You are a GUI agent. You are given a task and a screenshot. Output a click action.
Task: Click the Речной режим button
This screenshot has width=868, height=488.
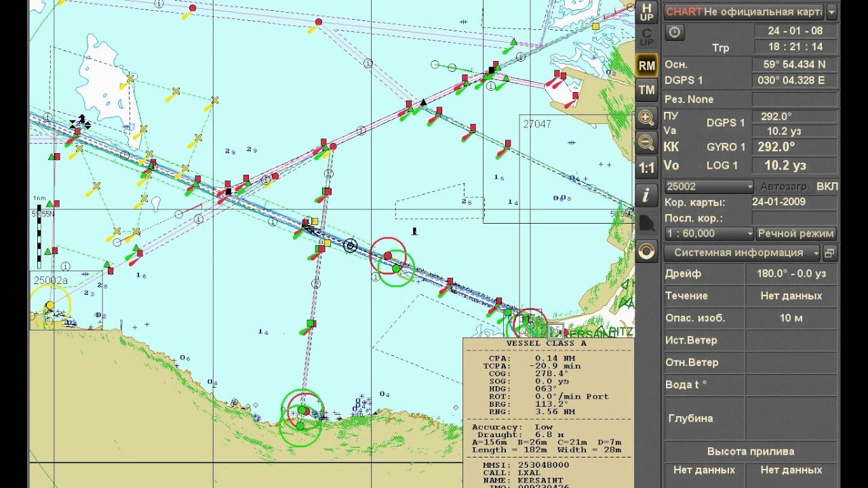click(x=796, y=233)
